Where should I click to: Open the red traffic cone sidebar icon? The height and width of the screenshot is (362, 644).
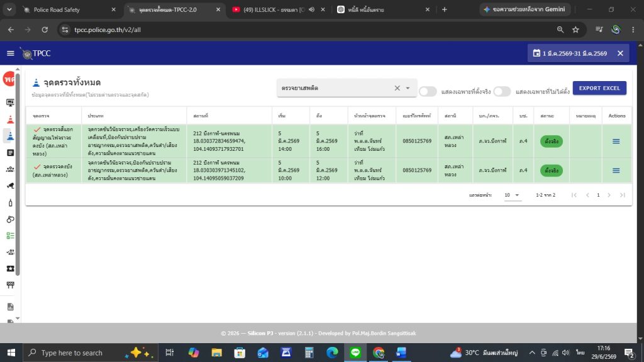point(10,119)
